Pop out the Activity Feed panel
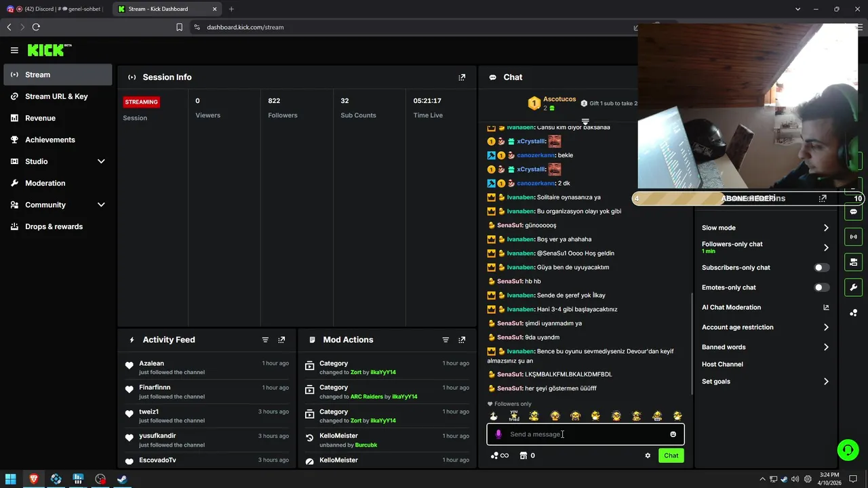 281,340
